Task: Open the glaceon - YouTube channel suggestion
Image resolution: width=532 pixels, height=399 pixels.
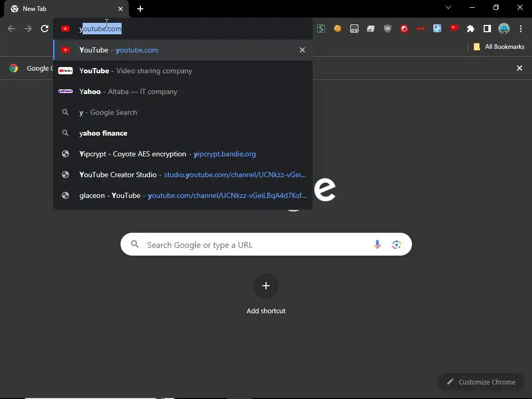Action: point(183,195)
